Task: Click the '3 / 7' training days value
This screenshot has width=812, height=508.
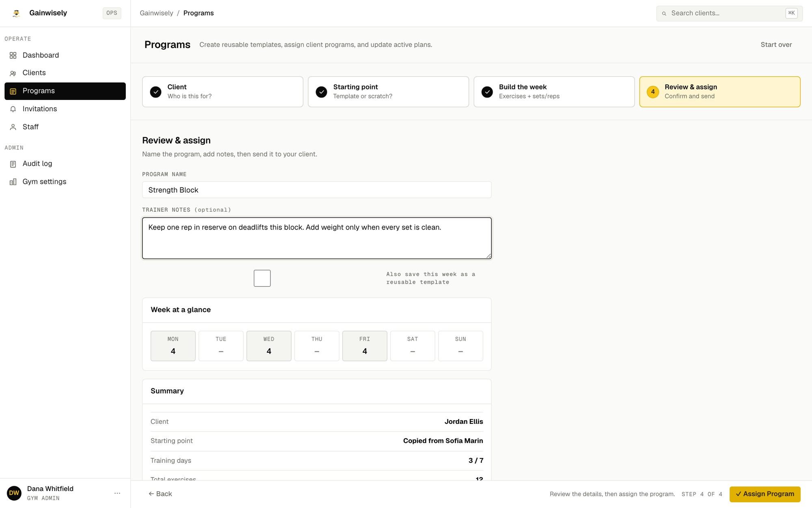Action: click(476, 460)
